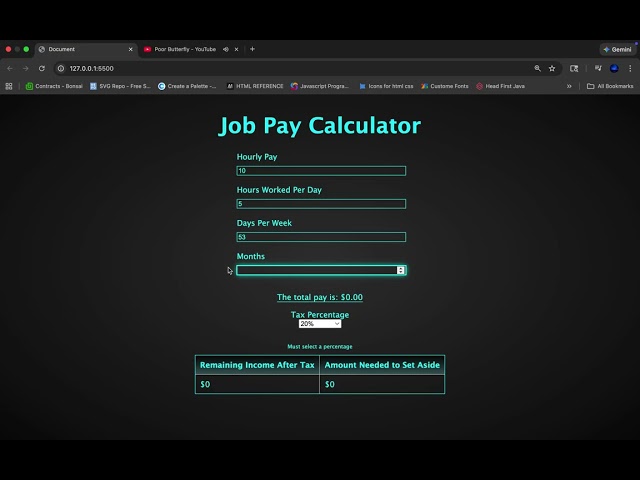Open Chrome three-dot menu
640x480 pixels.
coord(630,69)
